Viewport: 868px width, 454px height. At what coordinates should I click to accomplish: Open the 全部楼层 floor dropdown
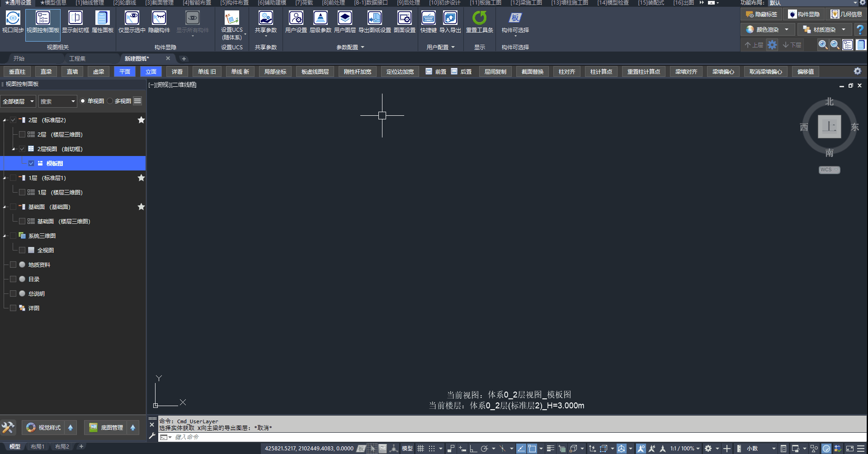[x=18, y=101]
